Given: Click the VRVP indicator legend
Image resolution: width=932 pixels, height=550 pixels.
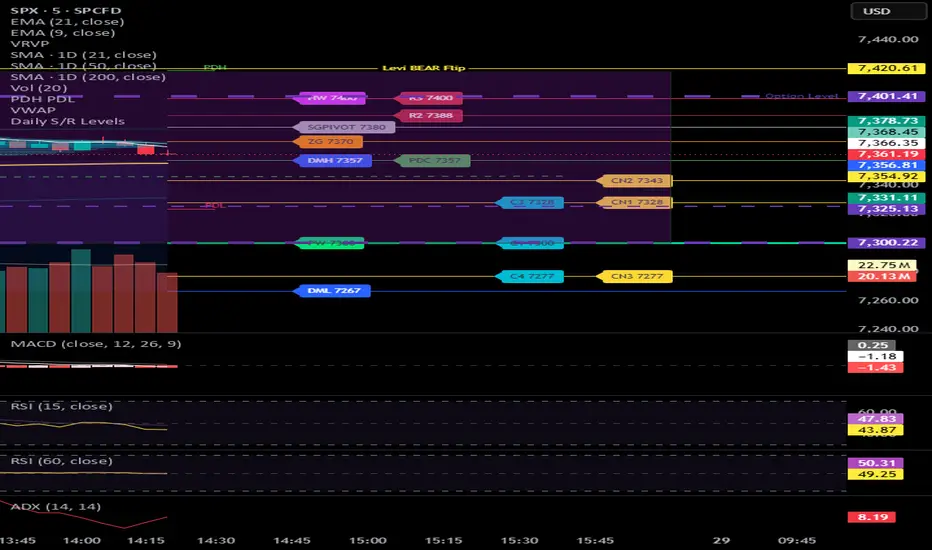Looking at the screenshot, I should [30, 43].
